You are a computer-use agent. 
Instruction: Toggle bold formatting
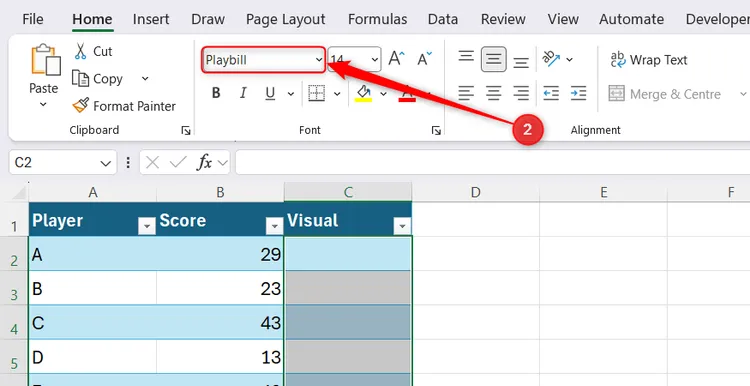(216, 93)
